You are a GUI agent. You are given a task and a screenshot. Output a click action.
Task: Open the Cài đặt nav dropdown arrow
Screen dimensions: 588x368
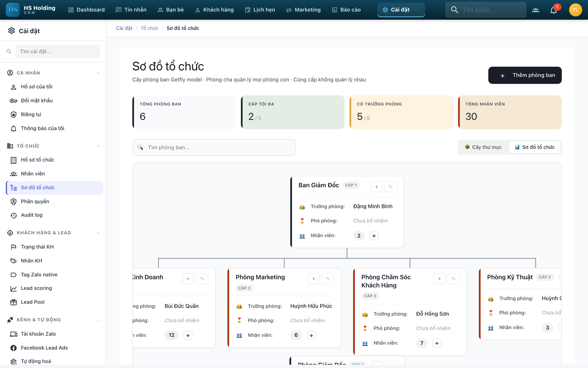pos(416,10)
